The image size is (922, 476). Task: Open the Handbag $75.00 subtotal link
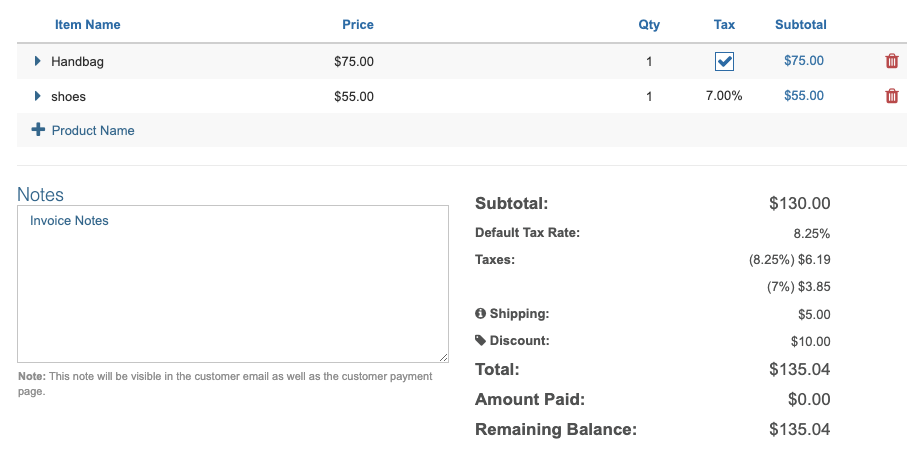click(804, 61)
